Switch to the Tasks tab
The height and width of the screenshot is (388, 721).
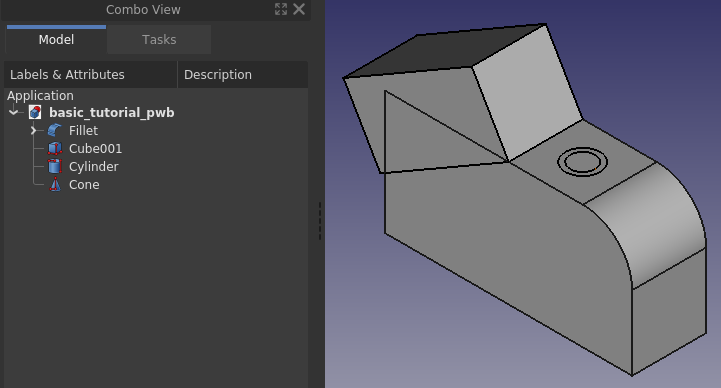pyautogui.click(x=159, y=40)
